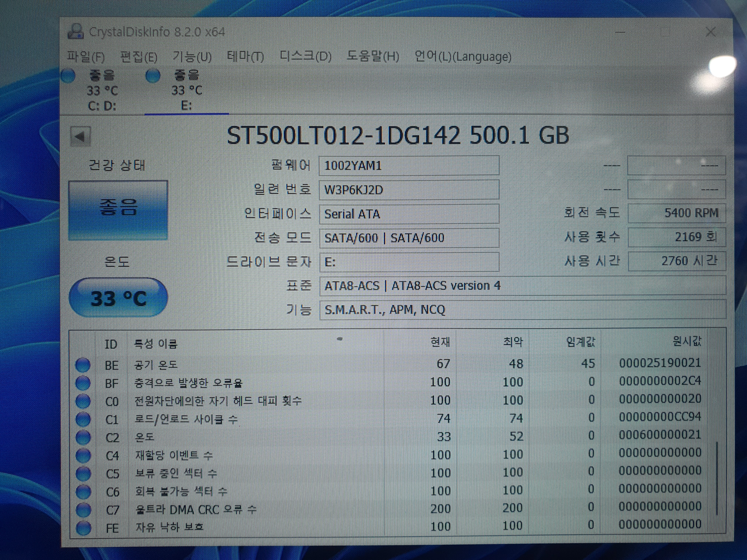Click the 2760 시간 power-on hours value
747x560 pixels.
(677, 261)
